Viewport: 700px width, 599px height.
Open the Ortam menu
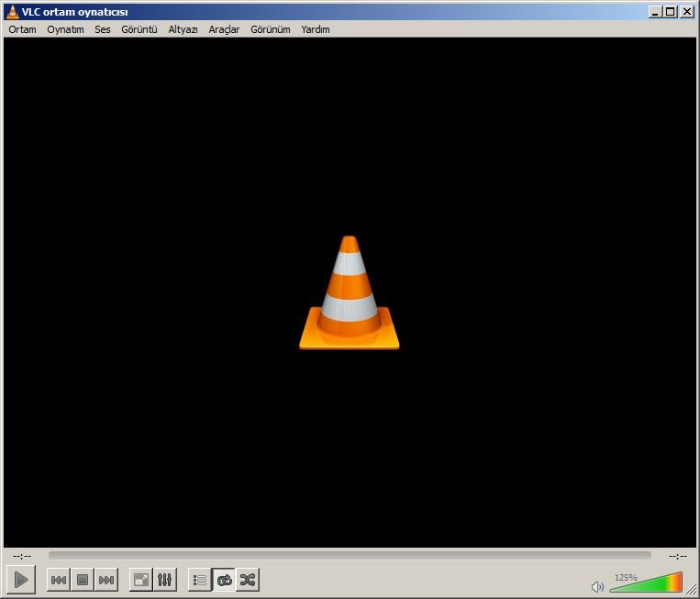[x=22, y=29]
